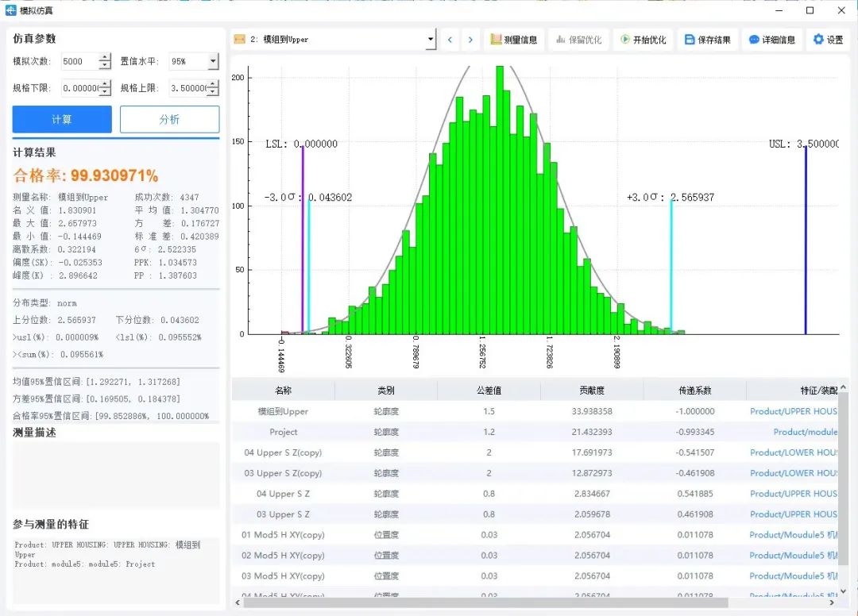Sort the table by 贡献度 column header
The height and width of the screenshot is (616, 858).
point(591,391)
